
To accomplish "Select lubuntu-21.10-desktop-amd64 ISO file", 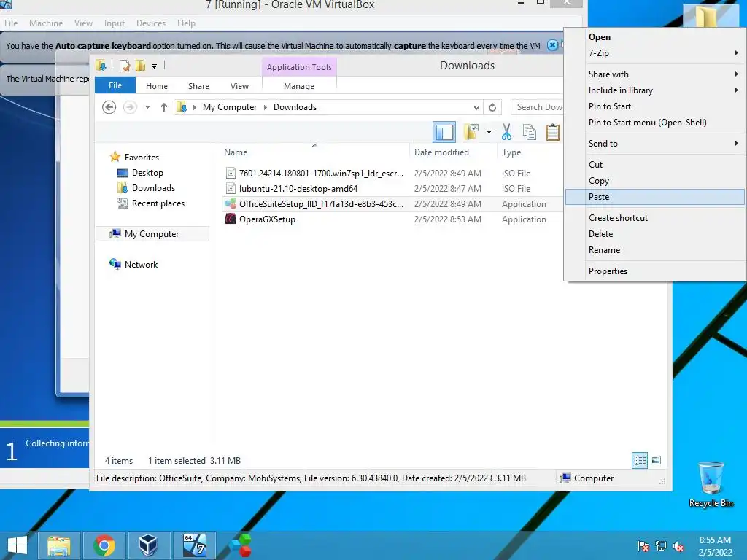I will [x=298, y=189].
